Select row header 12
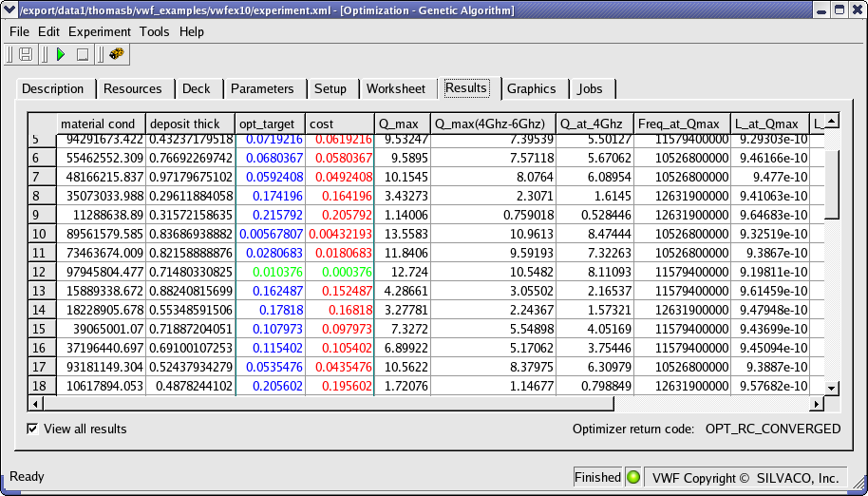 42,272
